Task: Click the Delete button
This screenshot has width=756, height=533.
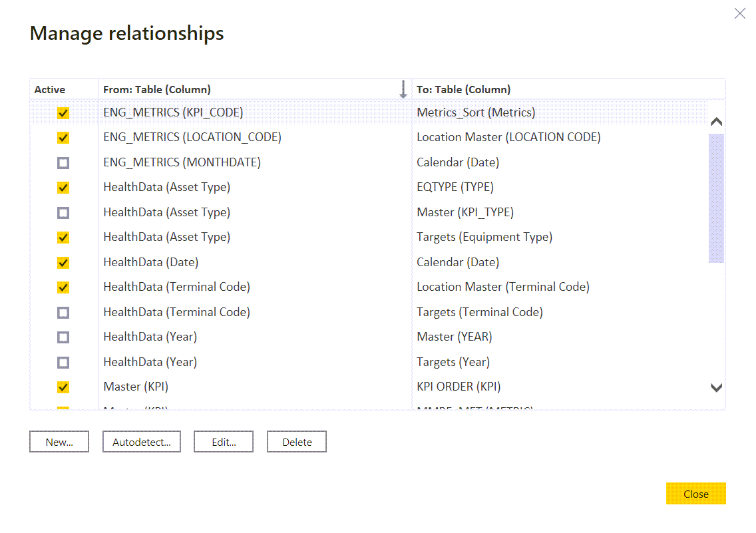Action: (x=297, y=442)
